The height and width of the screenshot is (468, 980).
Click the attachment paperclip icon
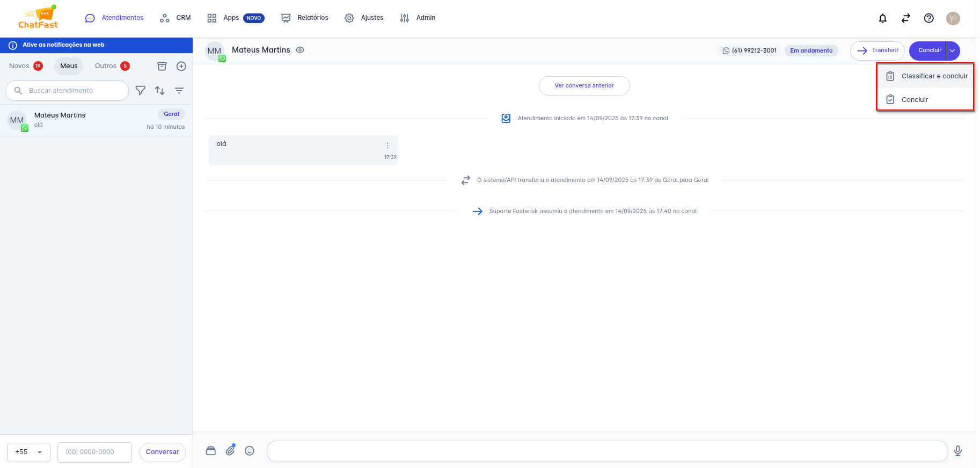[x=230, y=450]
